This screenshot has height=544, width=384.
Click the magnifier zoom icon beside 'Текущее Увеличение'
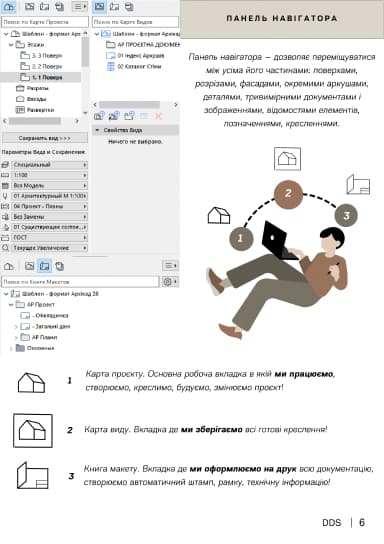click(5, 248)
